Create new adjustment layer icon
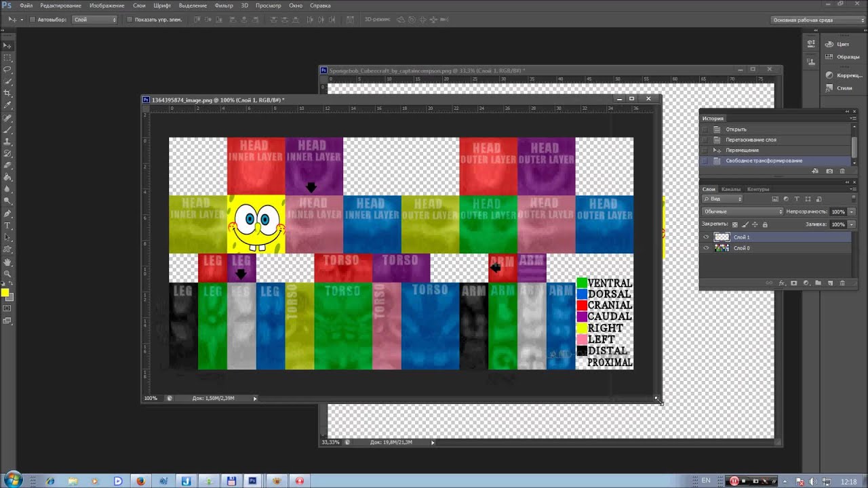 click(x=806, y=283)
